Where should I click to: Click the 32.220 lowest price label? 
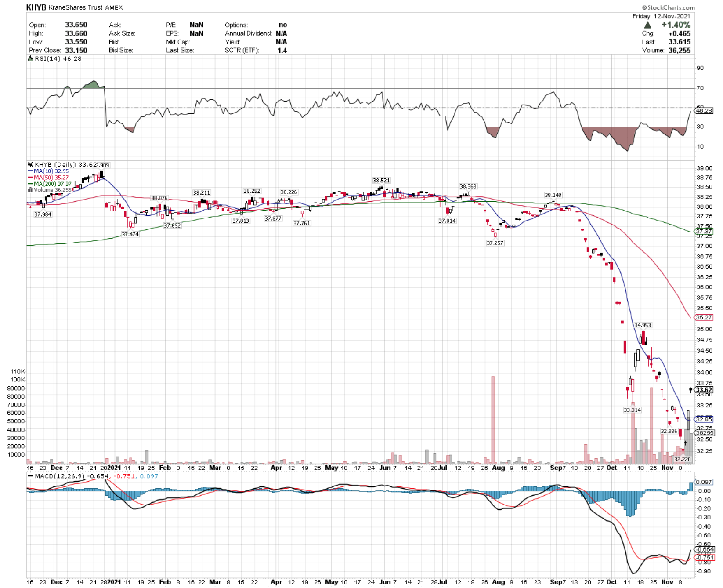tap(683, 459)
